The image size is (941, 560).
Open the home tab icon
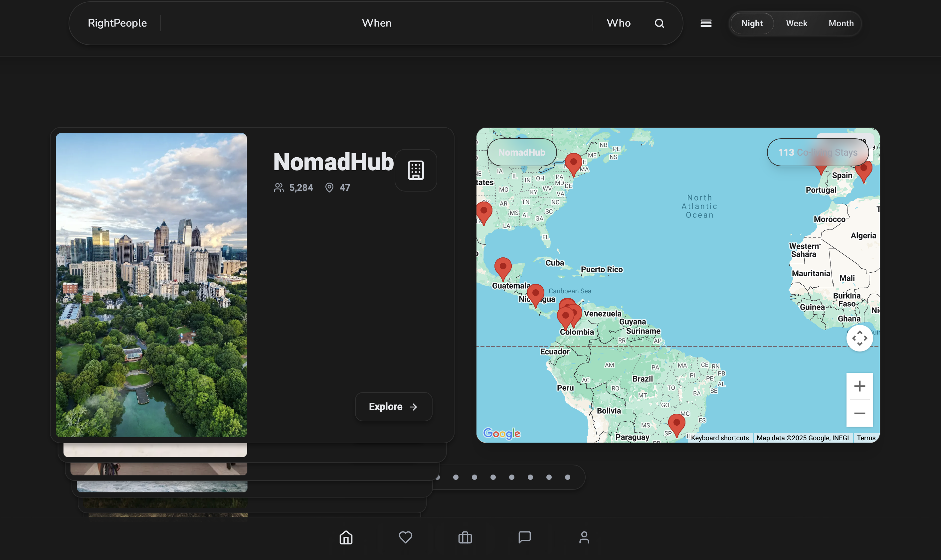[345, 537]
